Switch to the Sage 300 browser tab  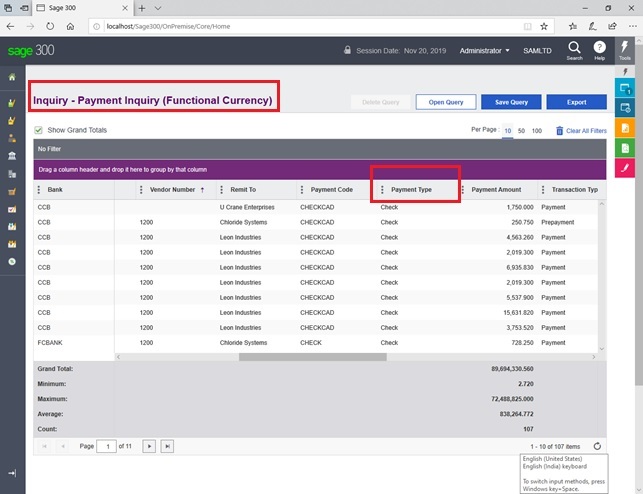coord(81,8)
